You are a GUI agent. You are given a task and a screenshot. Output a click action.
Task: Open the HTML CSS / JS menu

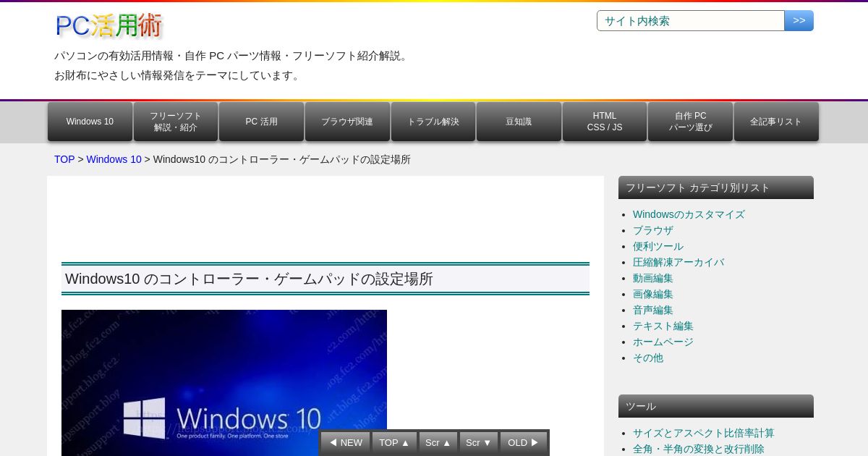tap(605, 122)
